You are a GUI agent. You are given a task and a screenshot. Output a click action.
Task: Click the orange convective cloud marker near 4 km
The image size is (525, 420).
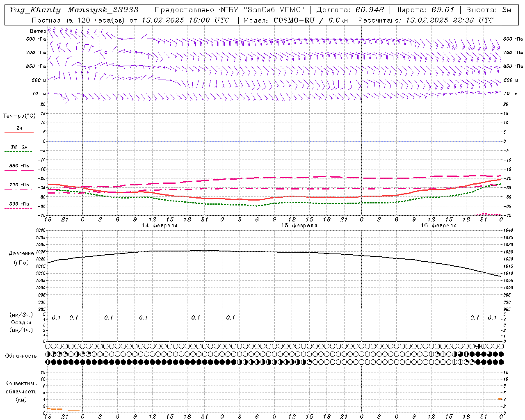(500, 399)
